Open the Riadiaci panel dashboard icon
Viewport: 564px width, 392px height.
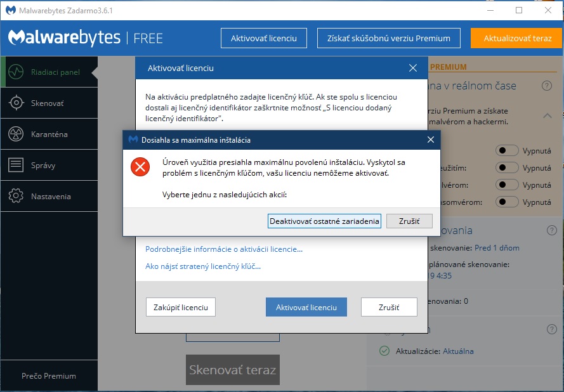coord(16,72)
